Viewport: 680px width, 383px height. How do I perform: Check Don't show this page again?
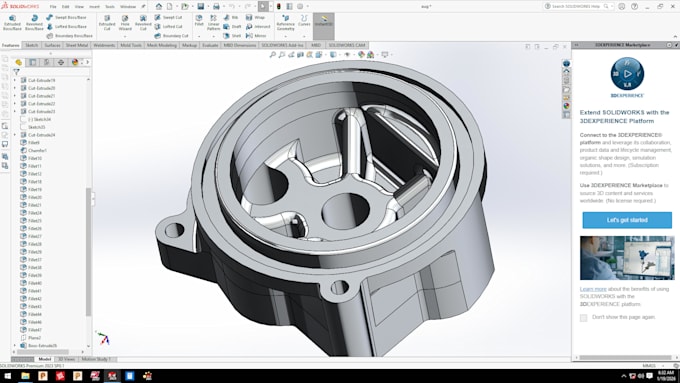583,318
